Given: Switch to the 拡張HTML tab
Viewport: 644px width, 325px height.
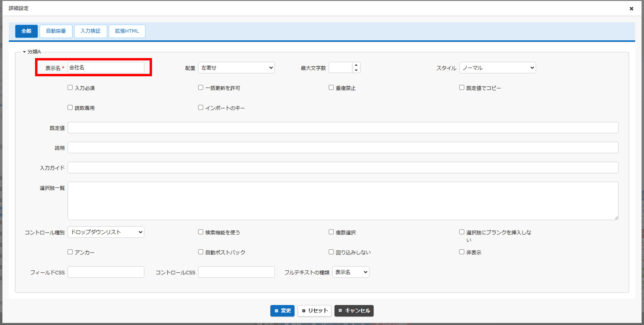Looking at the screenshot, I should click(127, 31).
